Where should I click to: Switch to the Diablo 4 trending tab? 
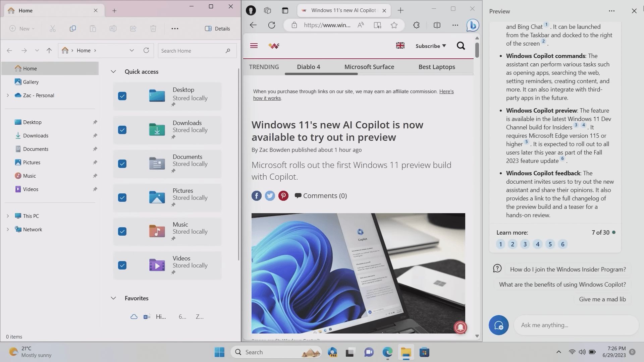(x=308, y=67)
